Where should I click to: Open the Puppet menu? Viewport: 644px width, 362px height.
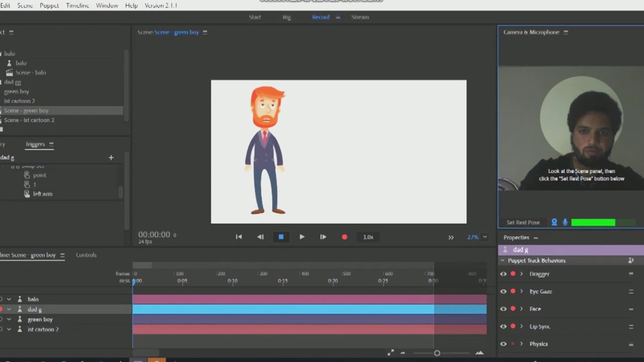[x=49, y=6]
